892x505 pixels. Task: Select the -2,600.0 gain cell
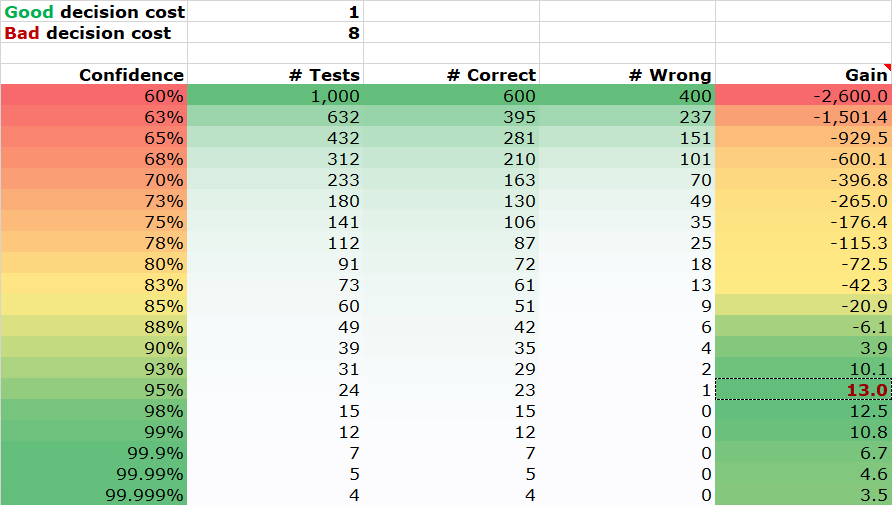pos(804,96)
